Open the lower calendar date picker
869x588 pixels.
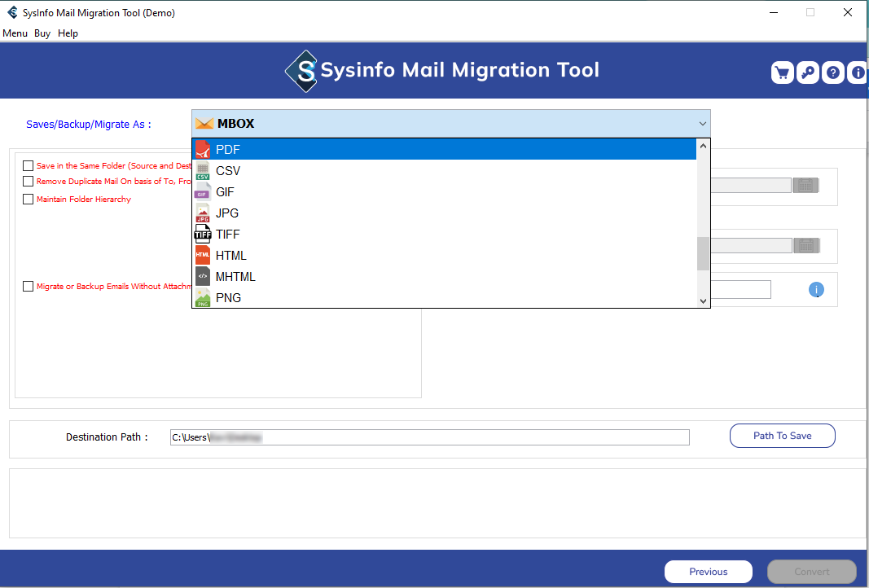pyautogui.click(x=805, y=246)
